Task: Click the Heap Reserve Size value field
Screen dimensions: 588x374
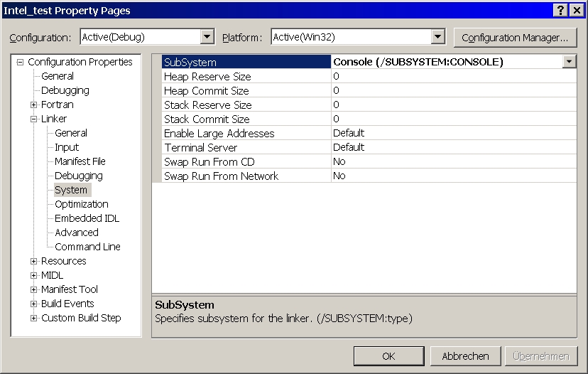Action: [453, 76]
